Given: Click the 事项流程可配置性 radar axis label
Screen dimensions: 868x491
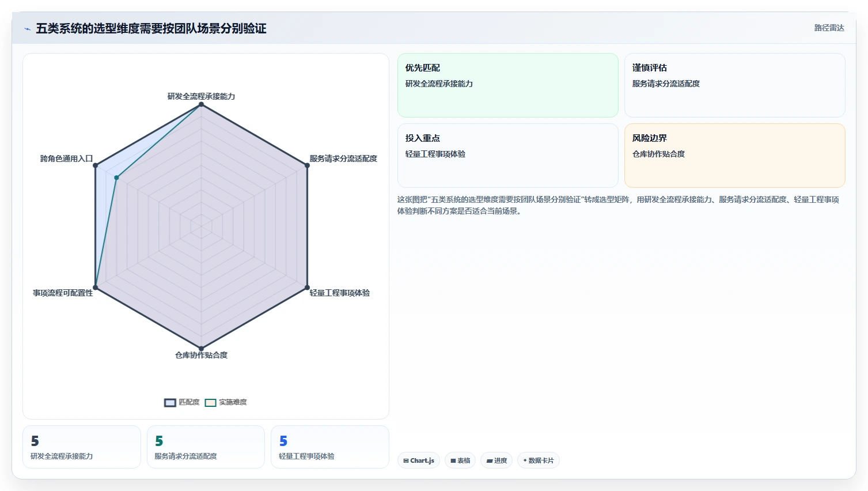Looking at the screenshot, I should pos(63,293).
